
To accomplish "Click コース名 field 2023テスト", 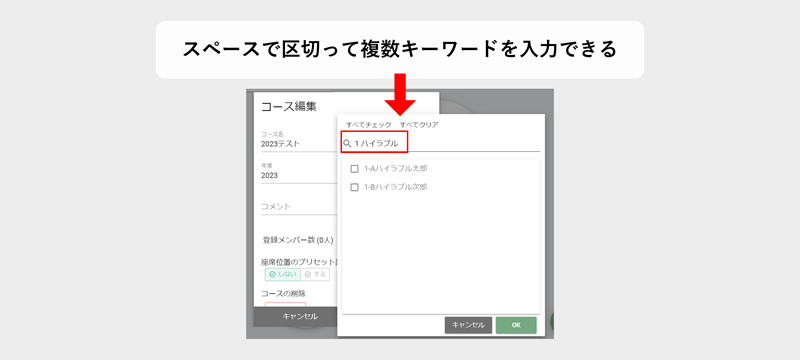I will (x=299, y=144).
